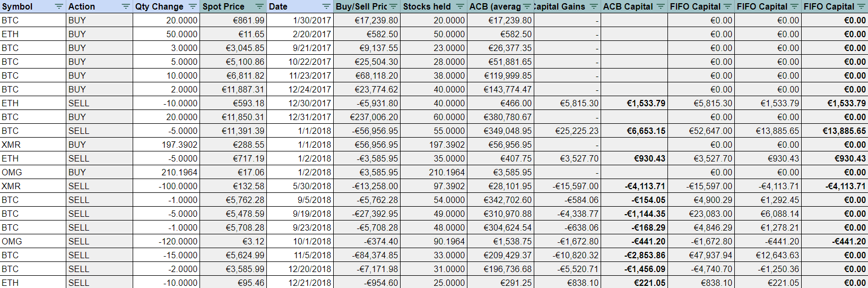868x288 pixels.
Task: Open the Date column filter
Action: tap(326, 6)
